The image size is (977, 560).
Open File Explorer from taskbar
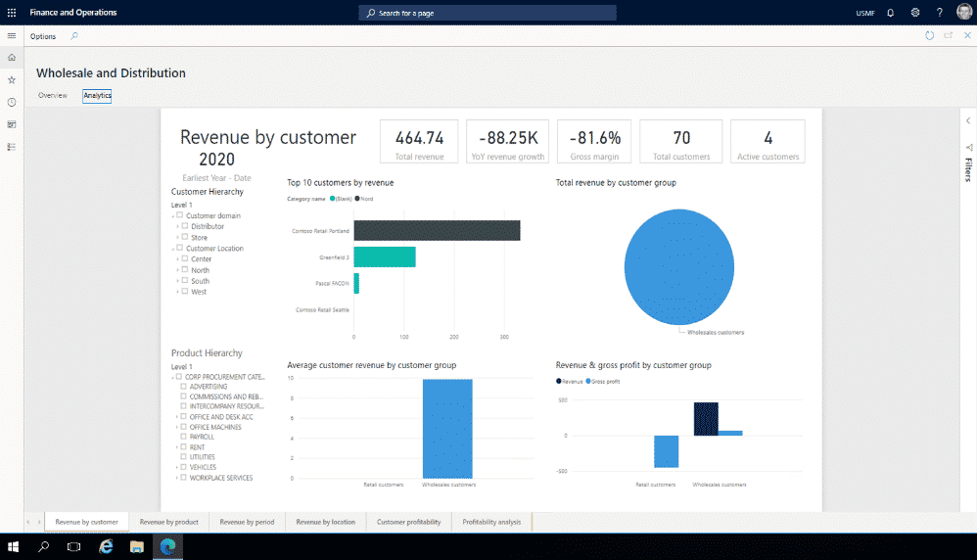136,547
